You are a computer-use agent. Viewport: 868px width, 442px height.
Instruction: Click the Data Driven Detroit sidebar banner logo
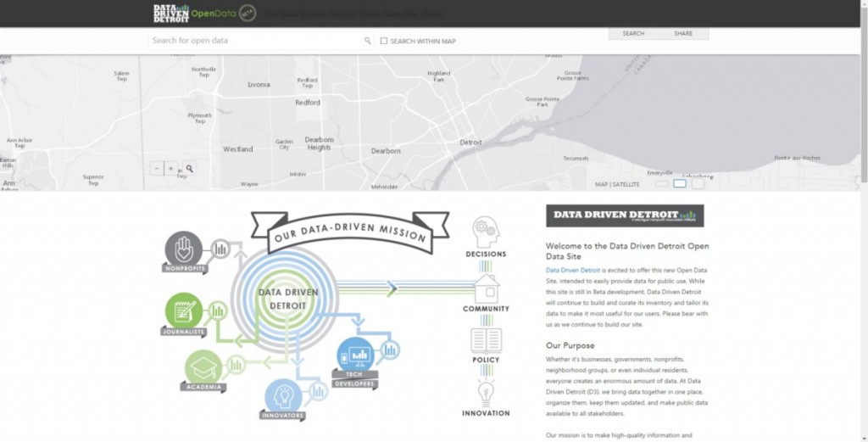pyautogui.click(x=625, y=215)
